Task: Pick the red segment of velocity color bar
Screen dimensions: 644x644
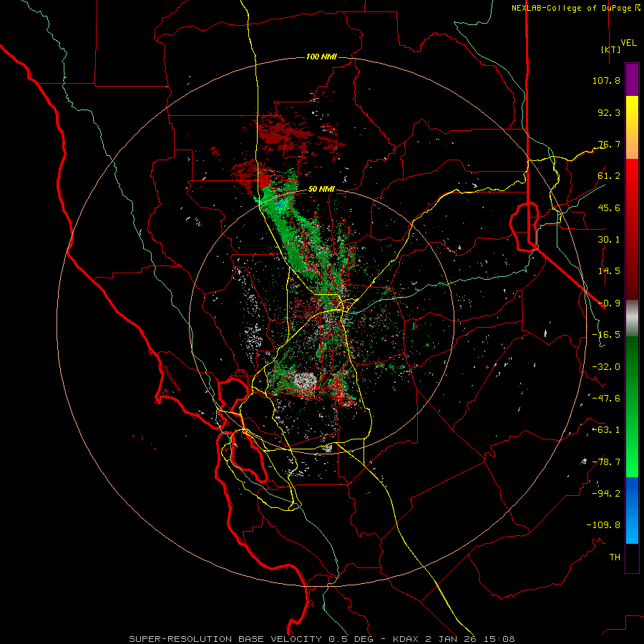Action: 632,229
